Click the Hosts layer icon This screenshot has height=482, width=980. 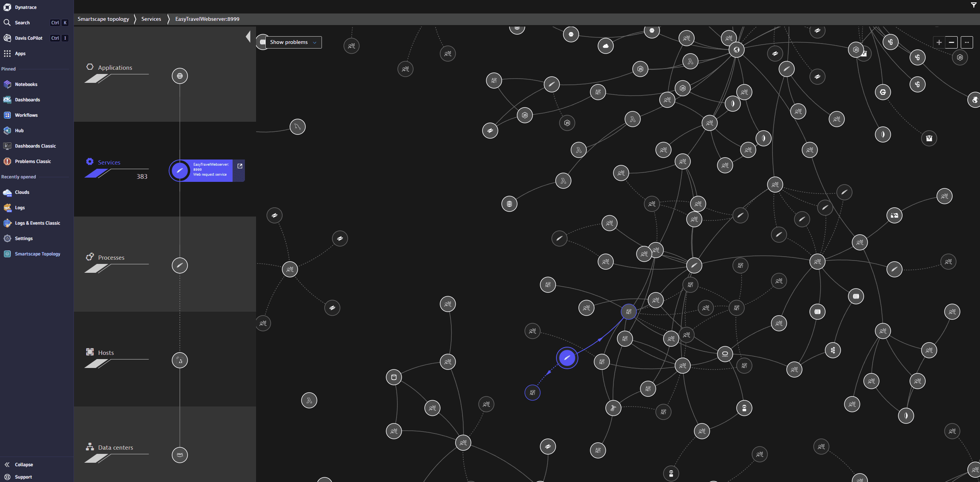coord(90,352)
